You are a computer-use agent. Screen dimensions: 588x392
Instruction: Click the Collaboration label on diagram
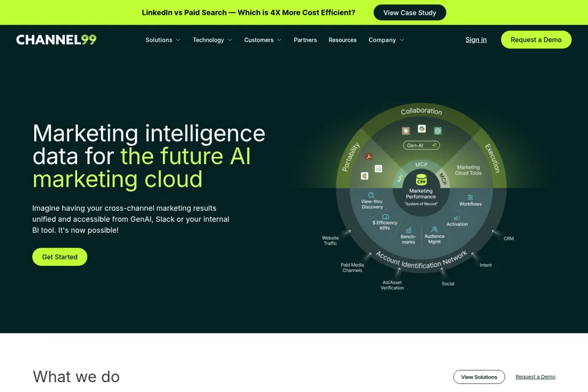(x=421, y=111)
